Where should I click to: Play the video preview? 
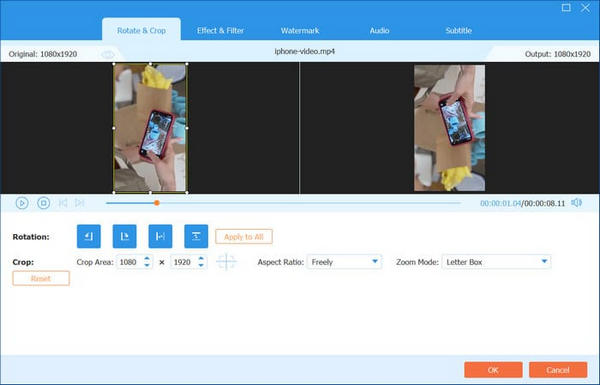pos(22,203)
